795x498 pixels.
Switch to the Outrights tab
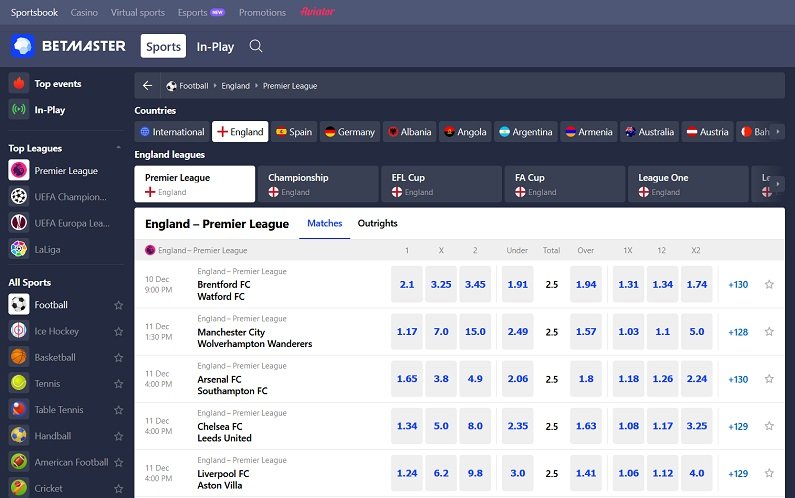377,223
